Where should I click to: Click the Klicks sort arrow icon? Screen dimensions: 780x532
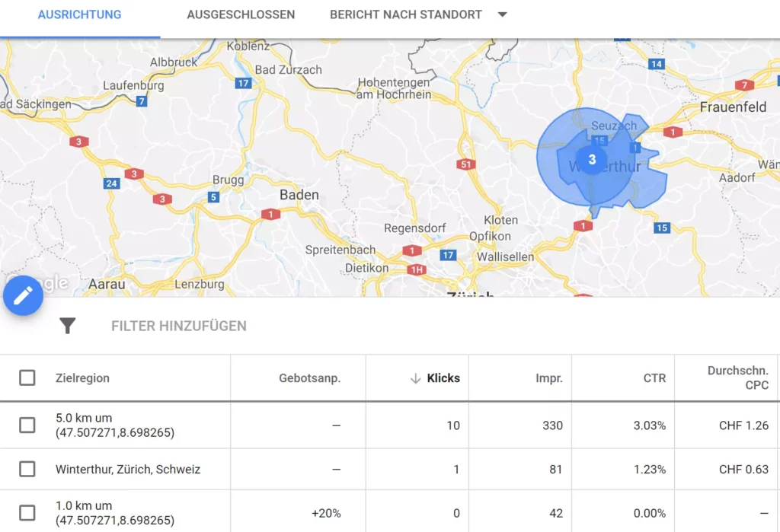click(x=415, y=378)
